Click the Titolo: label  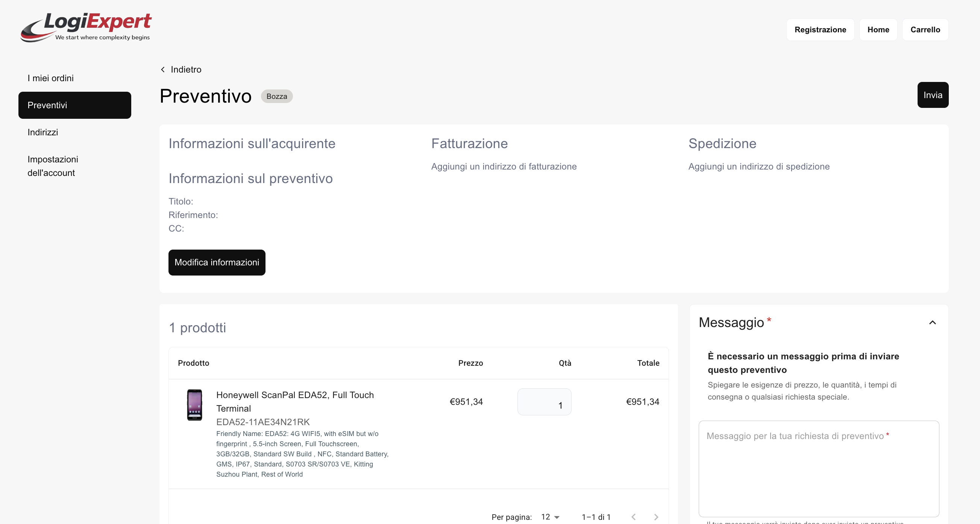coord(181,201)
